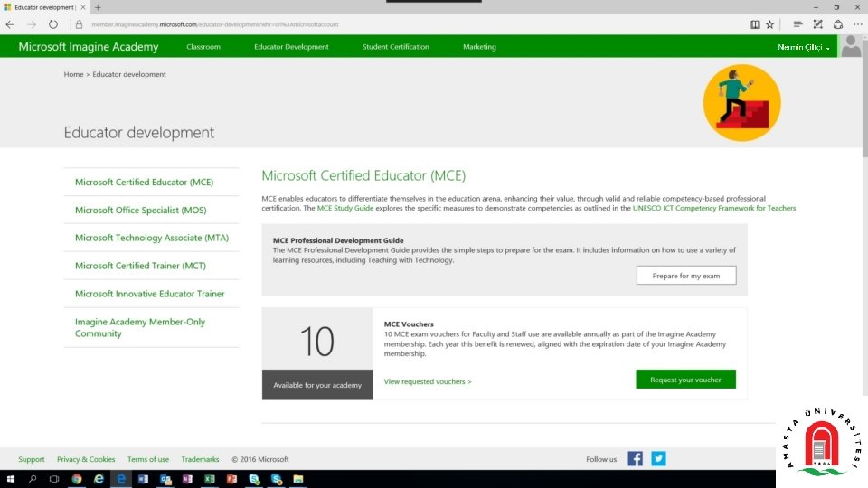This screenshot has height=488, width=868.
Task: Open the Make a Web Note pen icon
Action: pos(817,24)
